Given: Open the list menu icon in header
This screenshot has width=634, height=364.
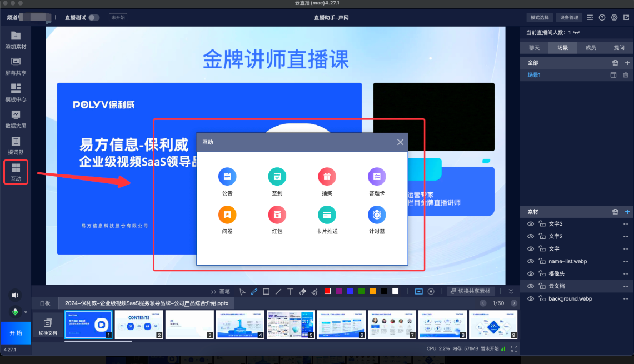Looking at the screenshot, I should click(590, 17).
